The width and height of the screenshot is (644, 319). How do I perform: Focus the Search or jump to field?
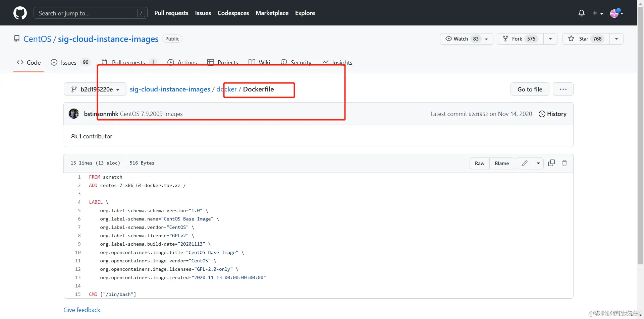pos(91,13)
